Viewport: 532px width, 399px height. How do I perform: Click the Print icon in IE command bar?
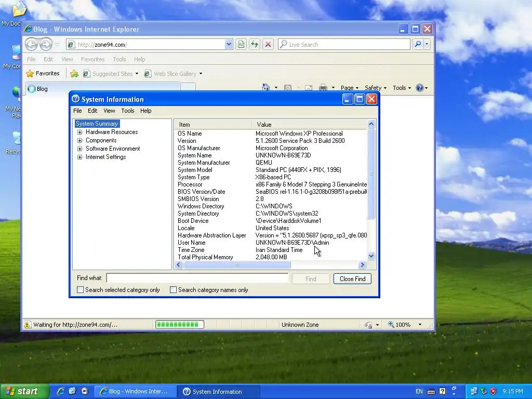323,88
